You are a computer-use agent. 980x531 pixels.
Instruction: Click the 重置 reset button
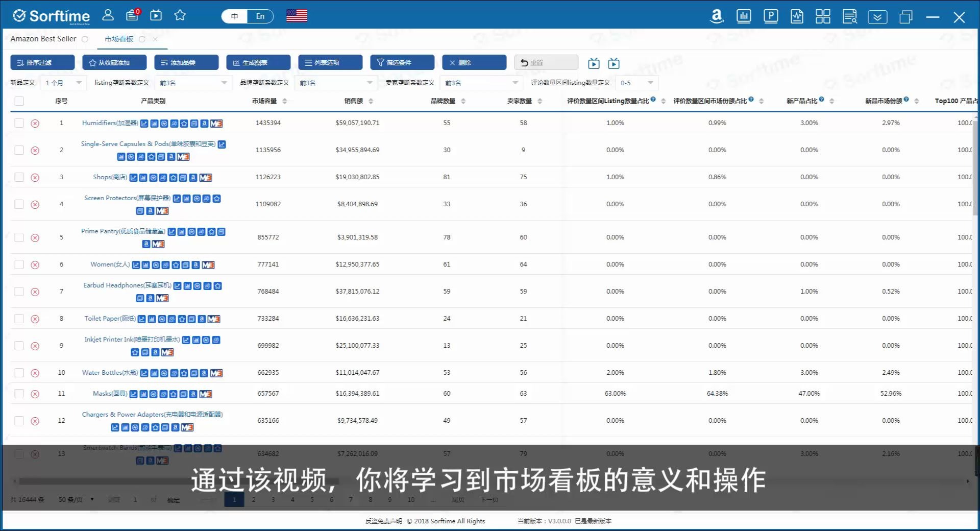click(x=546, y=62)
